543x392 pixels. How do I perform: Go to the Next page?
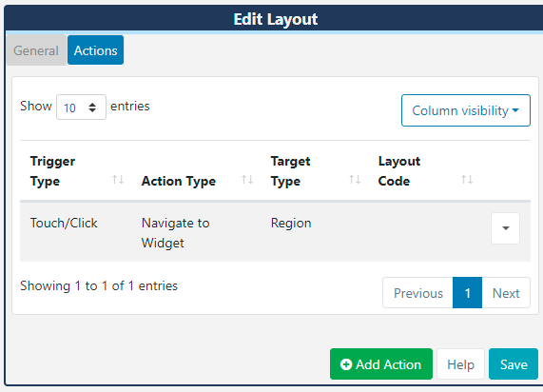coord(506,293)
